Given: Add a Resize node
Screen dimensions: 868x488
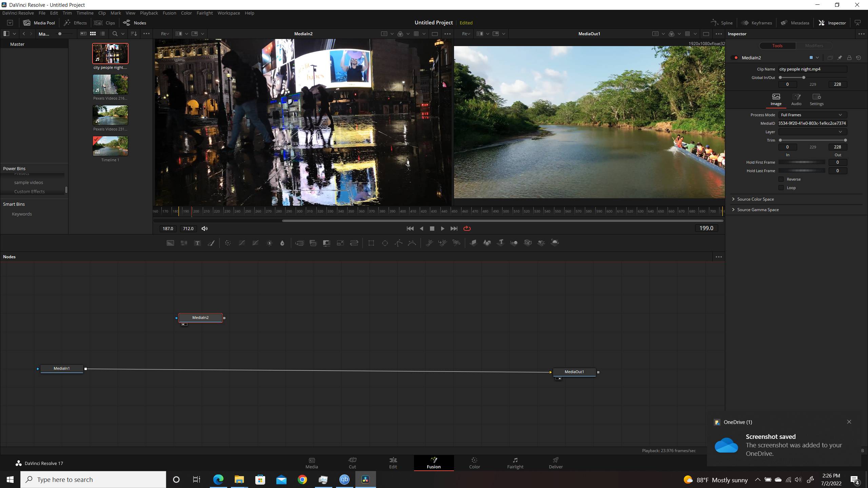Looking at the screenshot, I should coord(340,243).
